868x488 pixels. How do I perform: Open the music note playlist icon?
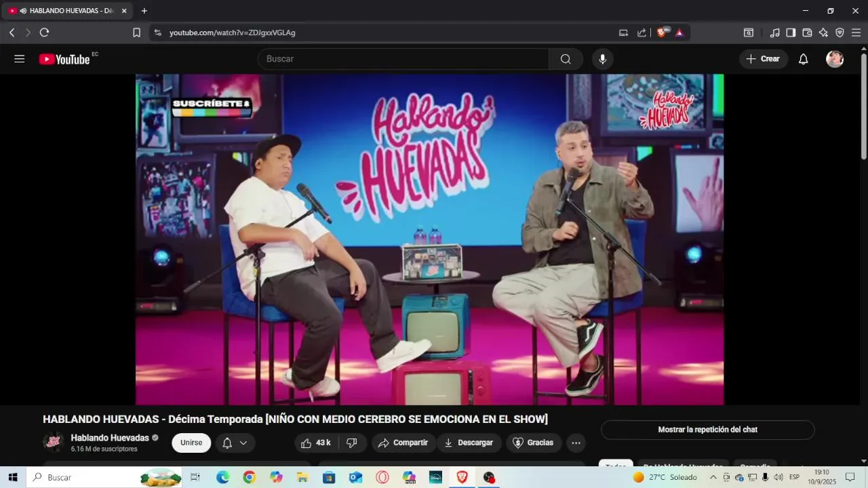click(x=774, y=33)
